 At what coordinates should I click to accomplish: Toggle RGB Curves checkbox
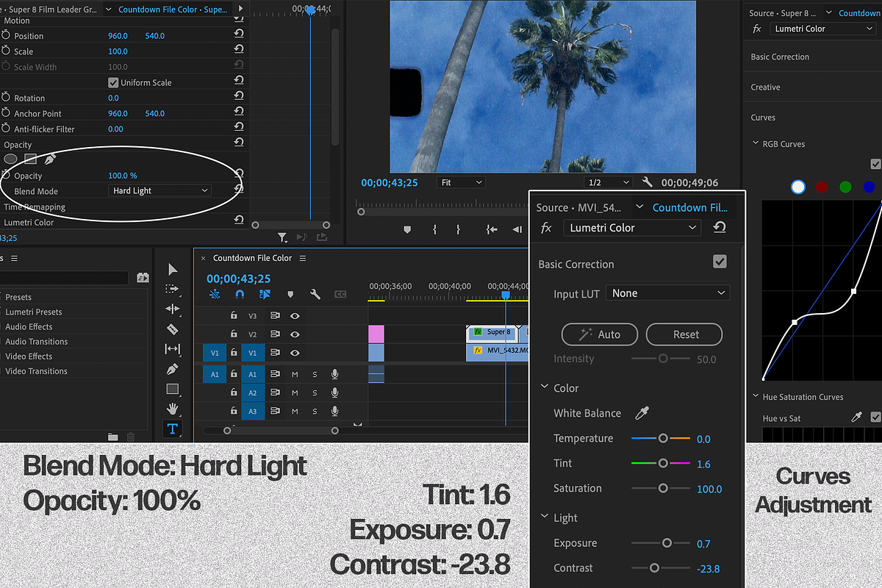pos(875,164)
